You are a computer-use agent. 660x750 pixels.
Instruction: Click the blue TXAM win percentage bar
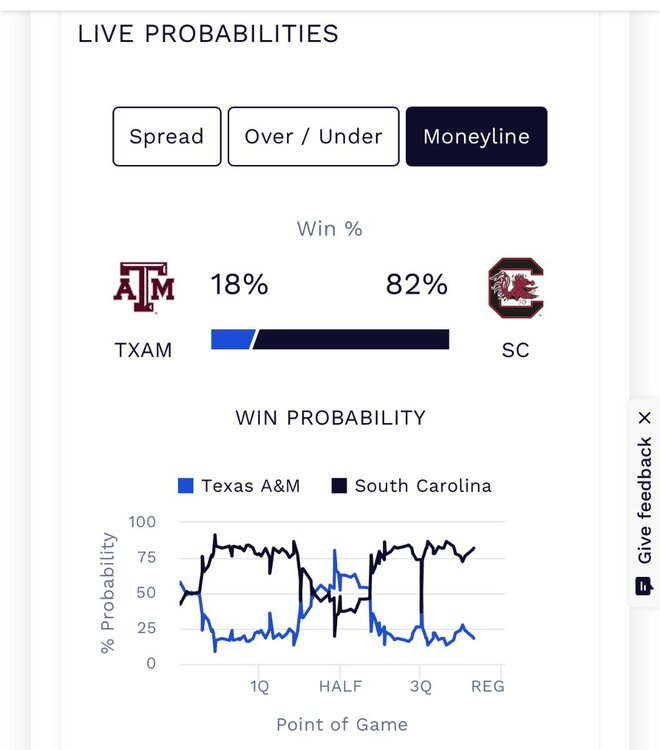point(232,340)
